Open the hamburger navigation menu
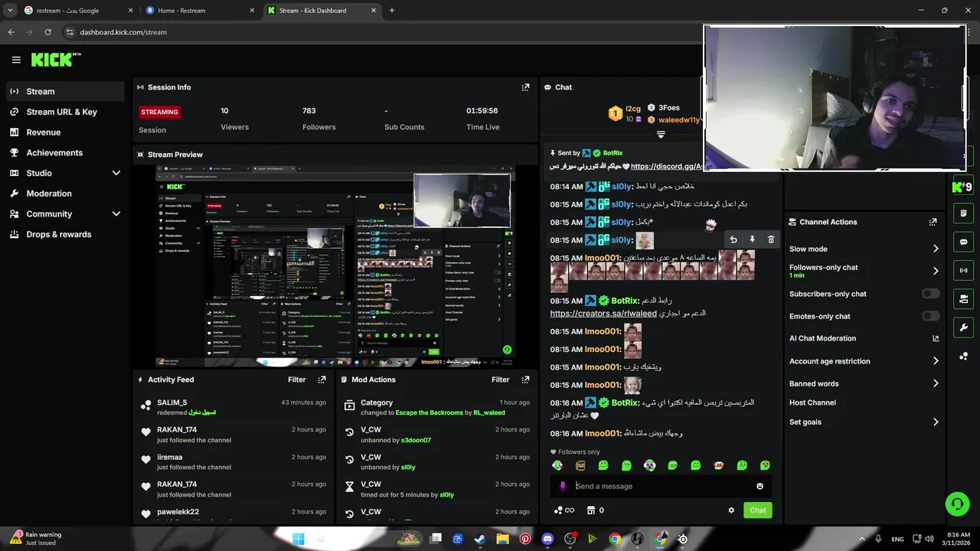980x551 pixels. click(16, 60)
